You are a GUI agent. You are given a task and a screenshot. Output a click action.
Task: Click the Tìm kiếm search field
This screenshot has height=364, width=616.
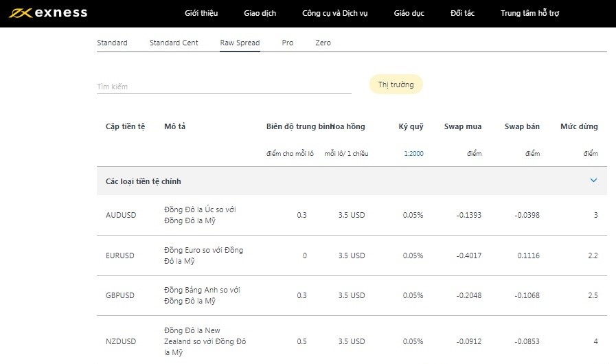224,87
